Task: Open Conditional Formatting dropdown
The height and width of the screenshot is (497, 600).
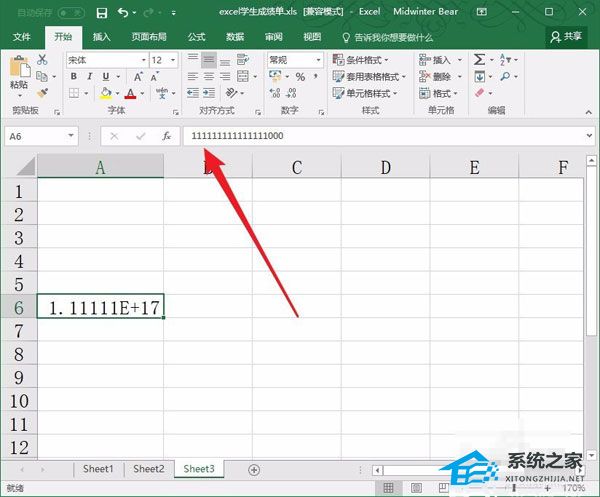Action: click(x=361, y=60)
